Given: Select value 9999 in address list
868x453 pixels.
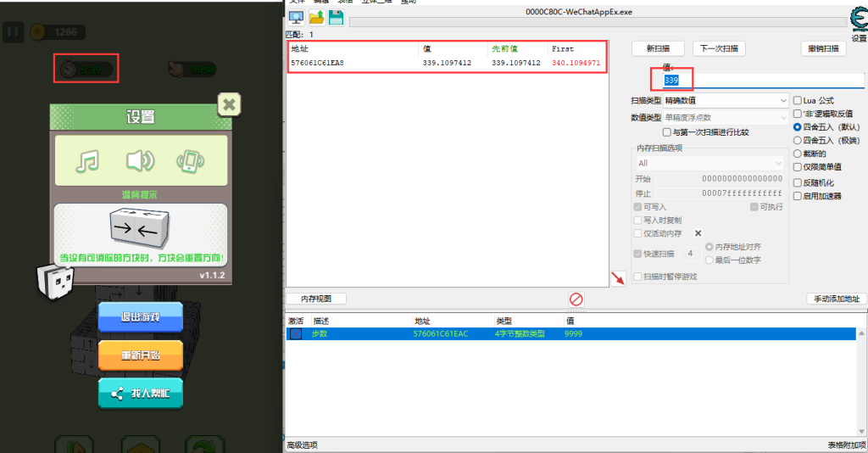Looking at the screenshot, I should 573,334.
